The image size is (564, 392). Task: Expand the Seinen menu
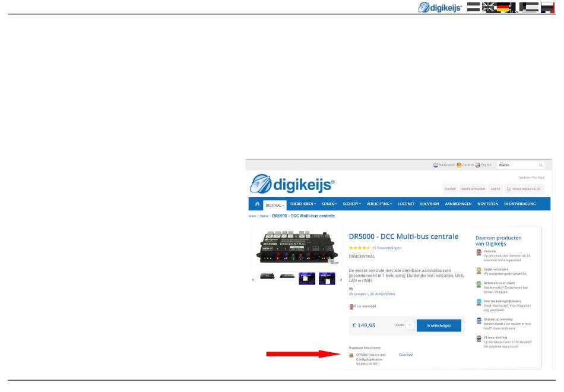click(329, 204)
